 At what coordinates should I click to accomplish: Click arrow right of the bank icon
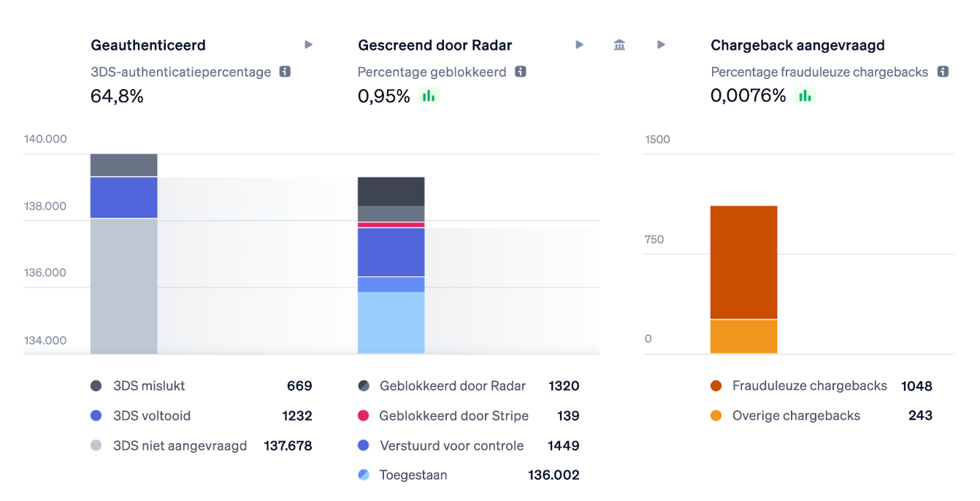[661, 45]
